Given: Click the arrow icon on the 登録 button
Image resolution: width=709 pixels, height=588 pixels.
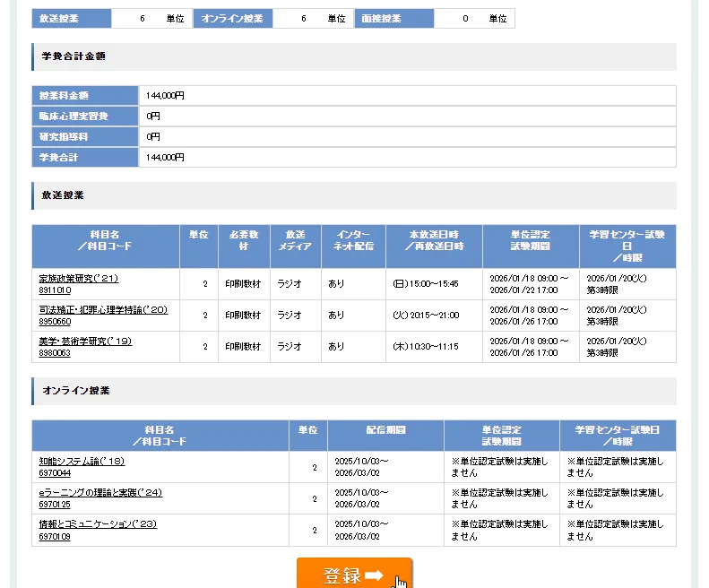Looking at the screenshot, I should pos(375,575).
